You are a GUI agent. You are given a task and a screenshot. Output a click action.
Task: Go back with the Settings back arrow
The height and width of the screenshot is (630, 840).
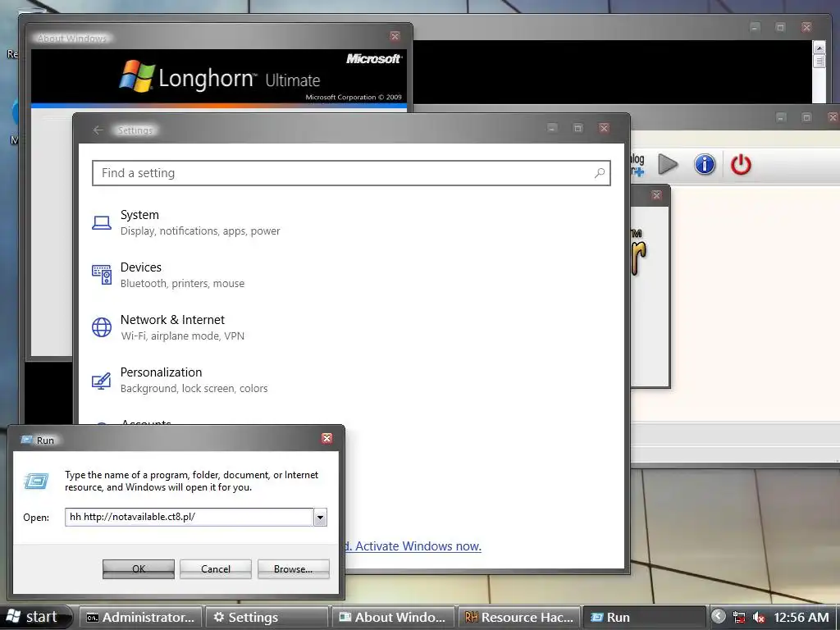pyautogui.click(x=98, y=130)
